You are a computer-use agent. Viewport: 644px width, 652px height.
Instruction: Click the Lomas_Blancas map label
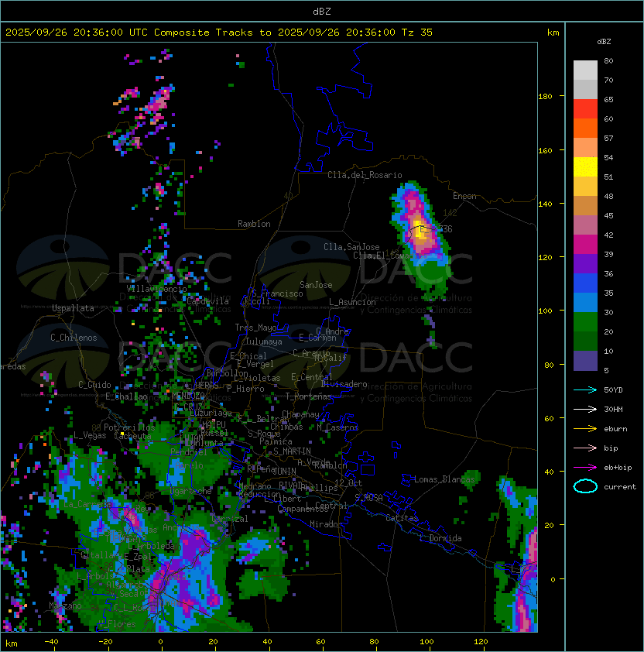pos(444,479)
